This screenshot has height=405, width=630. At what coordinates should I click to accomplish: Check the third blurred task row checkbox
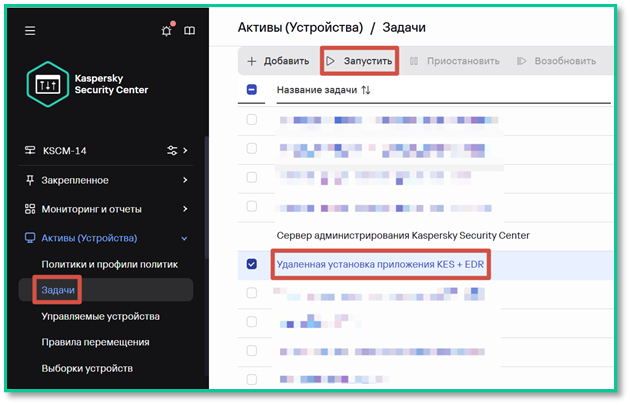coord(252,177)
